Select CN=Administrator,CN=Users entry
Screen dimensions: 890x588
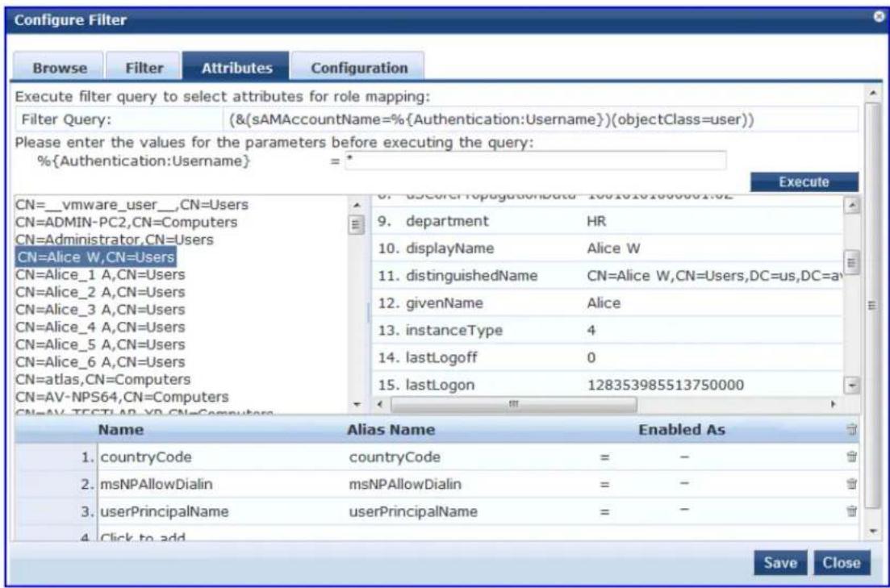115,240
